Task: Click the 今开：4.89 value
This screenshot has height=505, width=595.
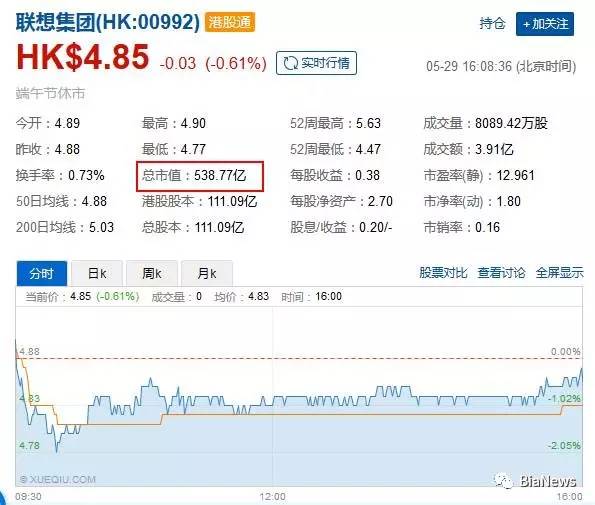Action: coord(48,123)
